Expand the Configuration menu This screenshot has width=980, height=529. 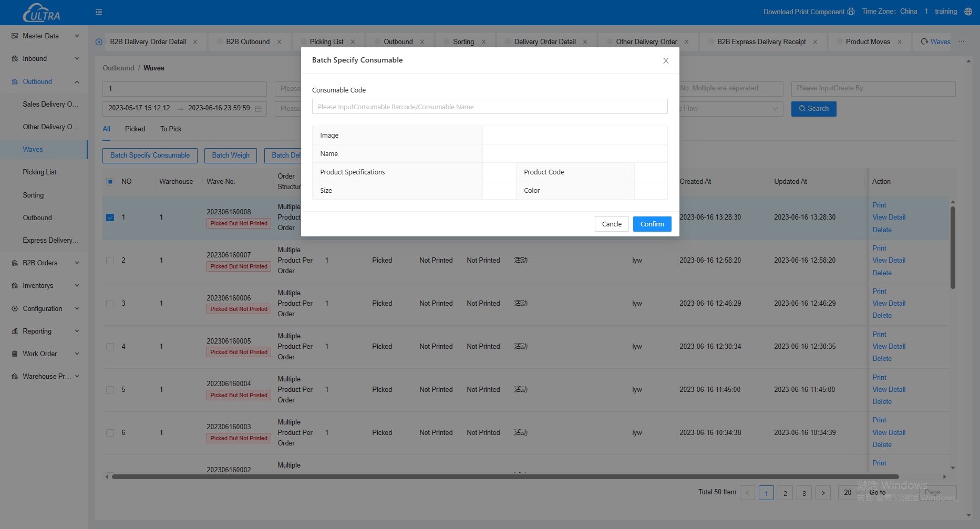pos(77,309)
